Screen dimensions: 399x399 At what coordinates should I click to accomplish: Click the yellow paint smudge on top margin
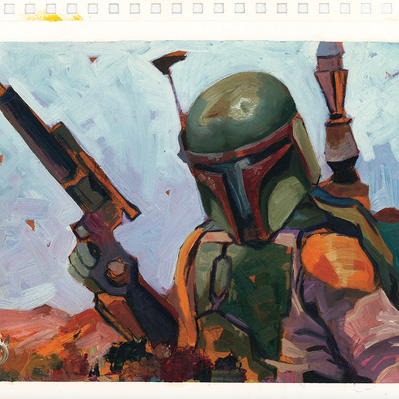(x=52, y=16)
